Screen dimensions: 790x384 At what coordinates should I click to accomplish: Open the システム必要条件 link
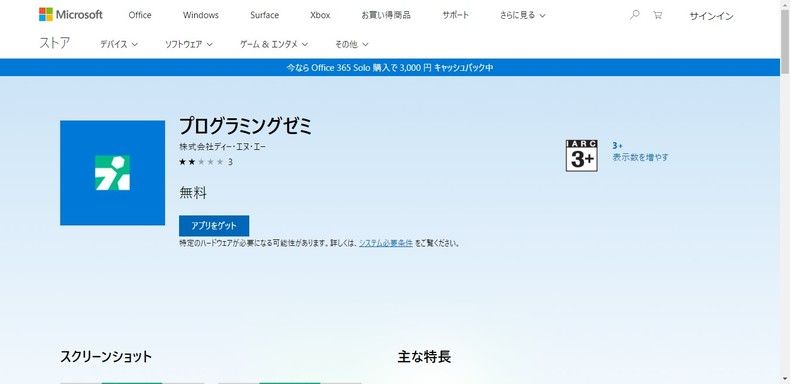pyautogui.click(x=386, y=243)
